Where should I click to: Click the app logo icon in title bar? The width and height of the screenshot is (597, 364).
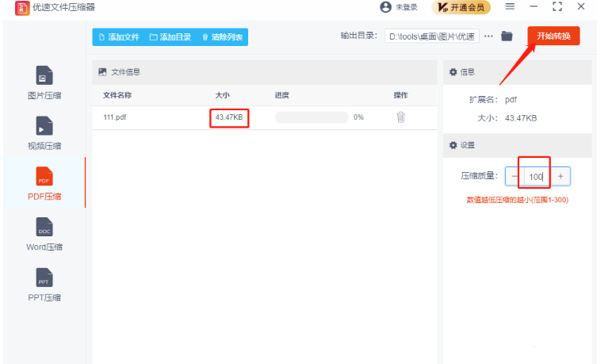[x=22, y=8]
